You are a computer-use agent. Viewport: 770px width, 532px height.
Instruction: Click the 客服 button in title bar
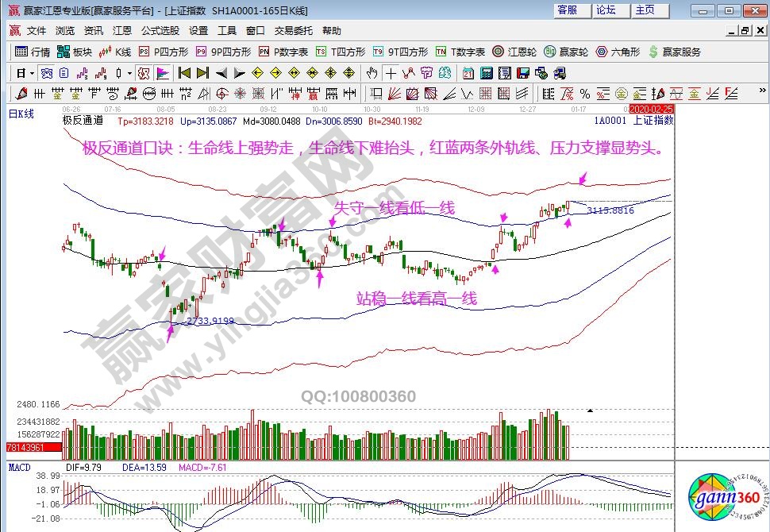tap(567, 10)
